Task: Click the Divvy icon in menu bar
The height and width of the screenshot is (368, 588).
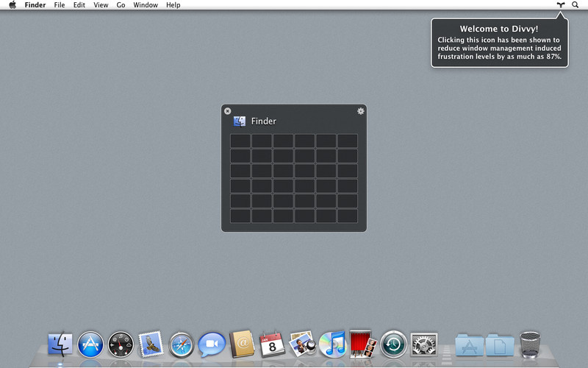Action: coord(561,5)
